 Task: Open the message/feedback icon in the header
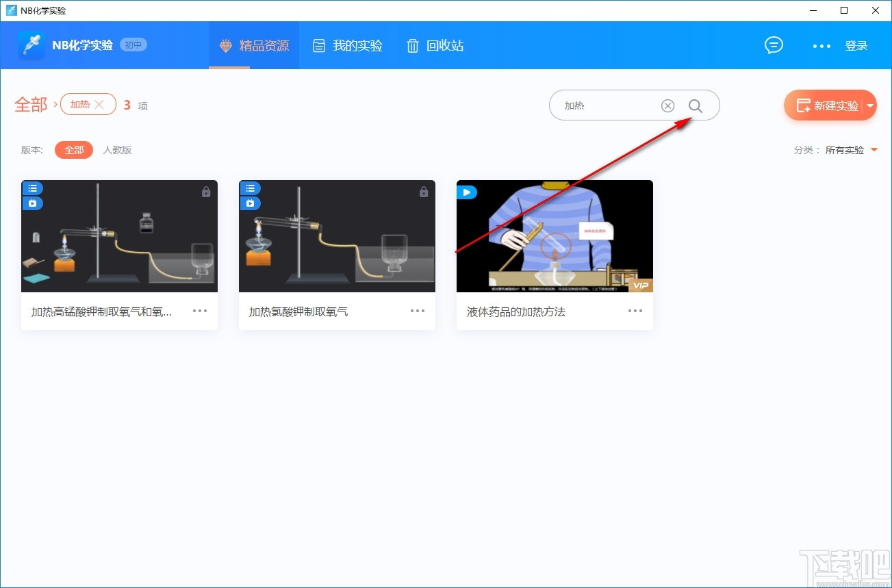click(774, 44)
